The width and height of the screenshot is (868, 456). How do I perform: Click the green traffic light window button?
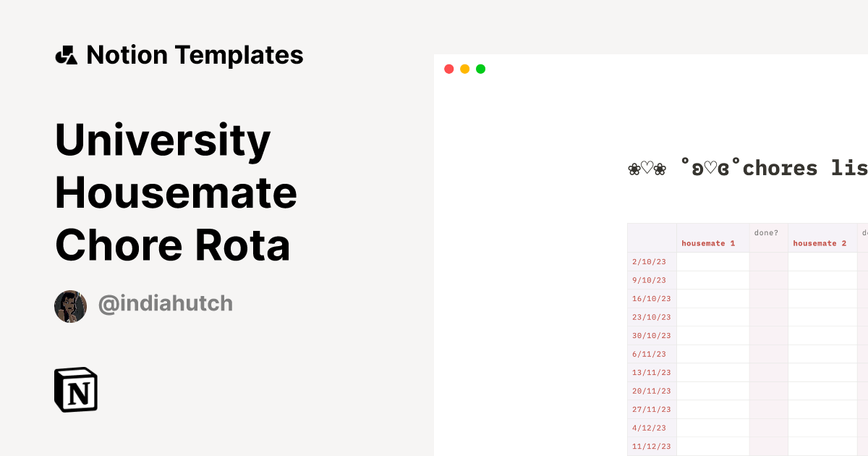[x=480, y=69]
